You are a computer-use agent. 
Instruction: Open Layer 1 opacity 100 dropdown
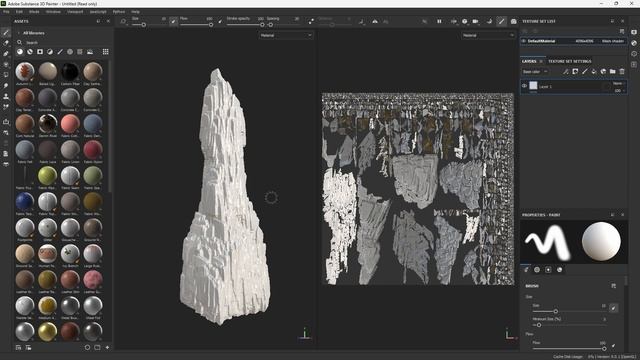pos(619,90)
